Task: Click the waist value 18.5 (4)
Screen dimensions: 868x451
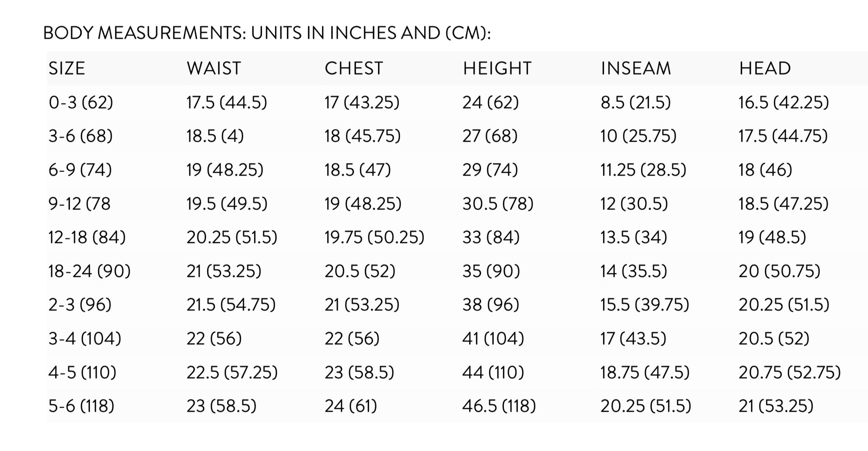Action: [x=215, y=136]
